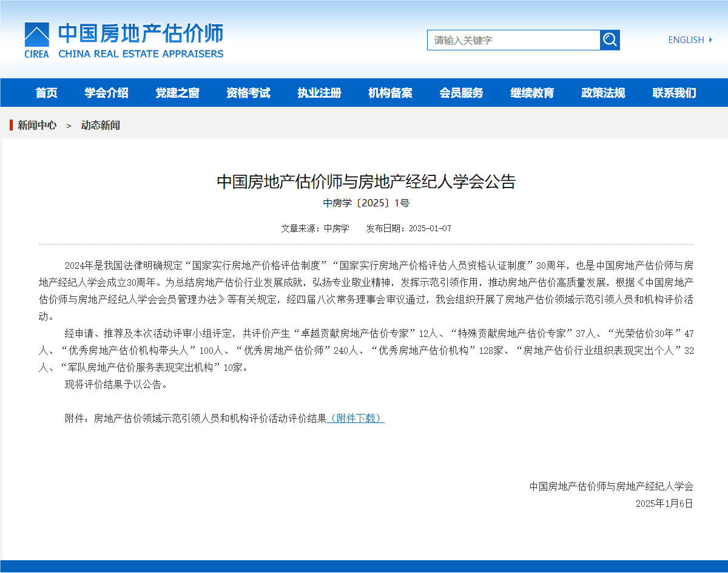
Task: Click the signing organization name text
Action: (x=612, y=486)
